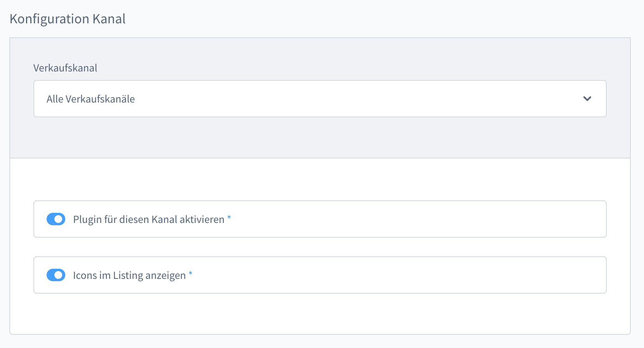
Task: Click the white space below the Icons row
Action: pos(320,314)
